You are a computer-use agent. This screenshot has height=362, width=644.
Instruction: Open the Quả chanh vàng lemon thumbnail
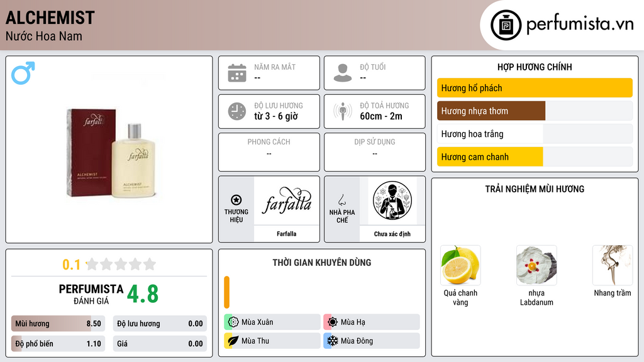(x=460, y=266)
